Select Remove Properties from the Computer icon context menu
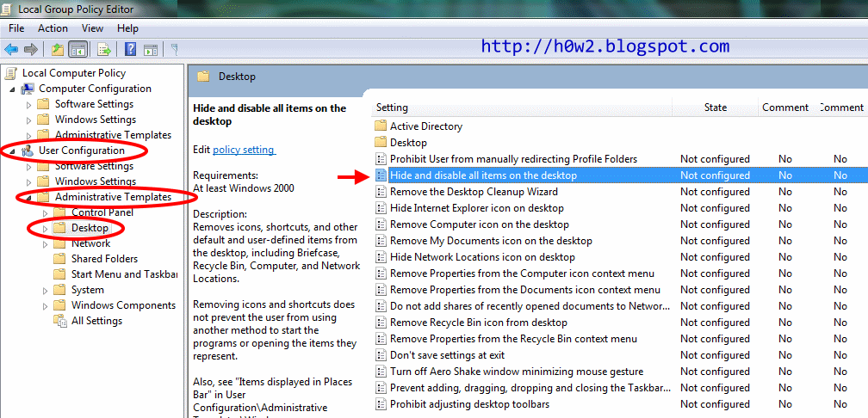Image resolution: width=868 pixels, height=418 pixels. pos(522,274)
